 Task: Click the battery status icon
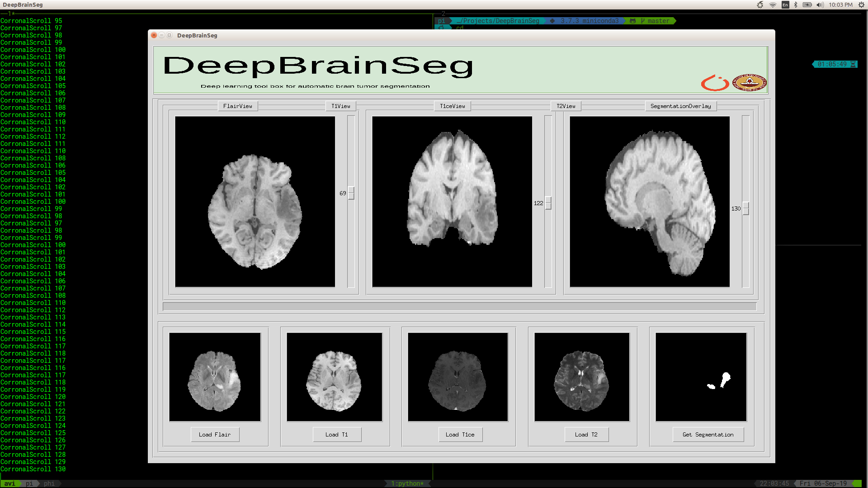pos(807,5)
